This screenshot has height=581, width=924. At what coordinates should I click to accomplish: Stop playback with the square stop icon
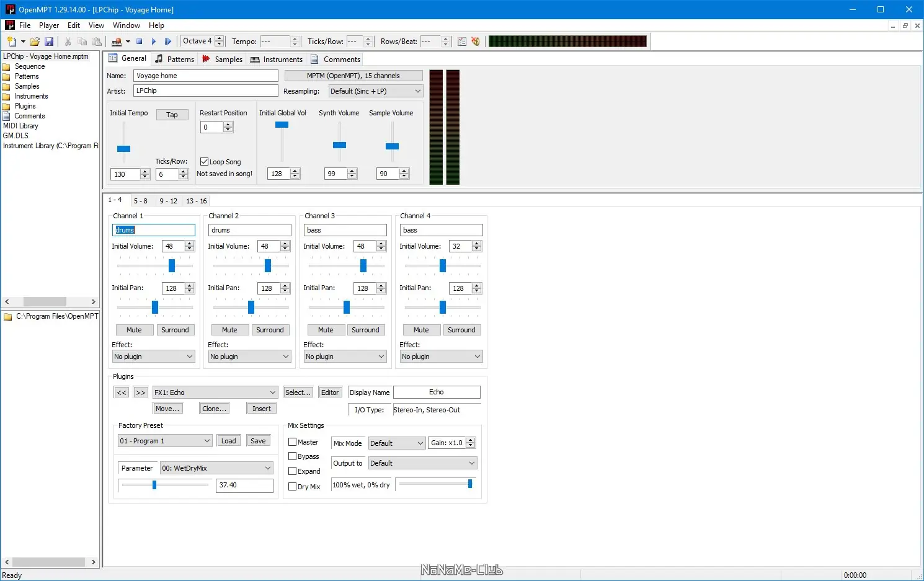[140, 42]
